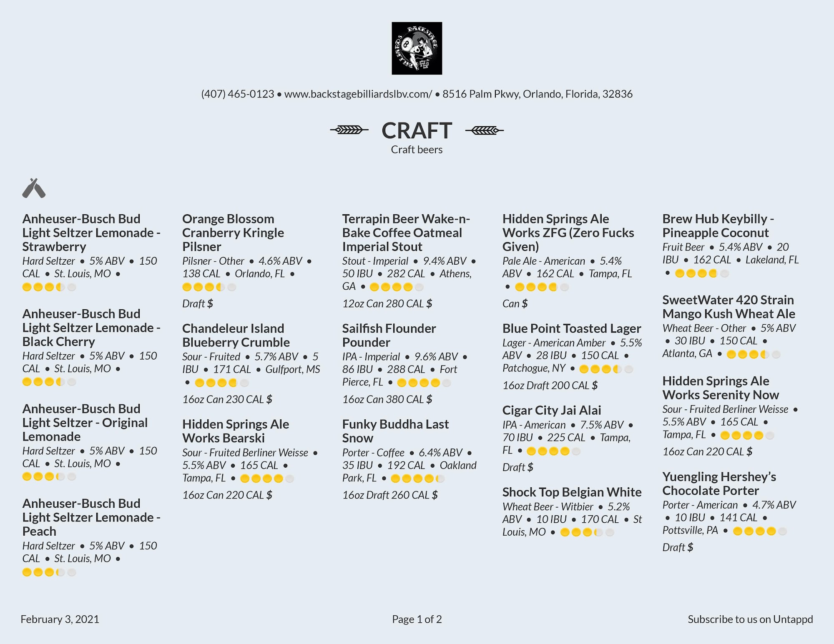Image resolution: width=834 pixels, height=644 pixels.
Task: Click the SweetWater 420 Strain Mango Kush title
Action: click(x=728, y=307)
